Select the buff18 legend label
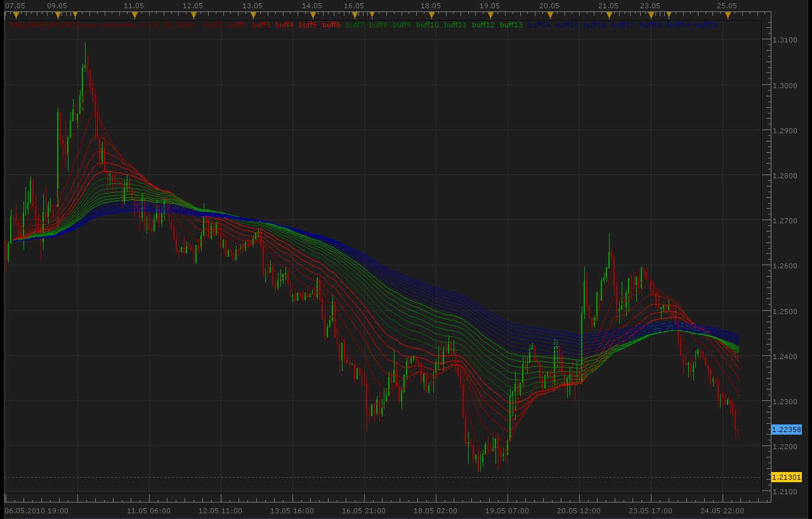 click(x=651, y=25)
